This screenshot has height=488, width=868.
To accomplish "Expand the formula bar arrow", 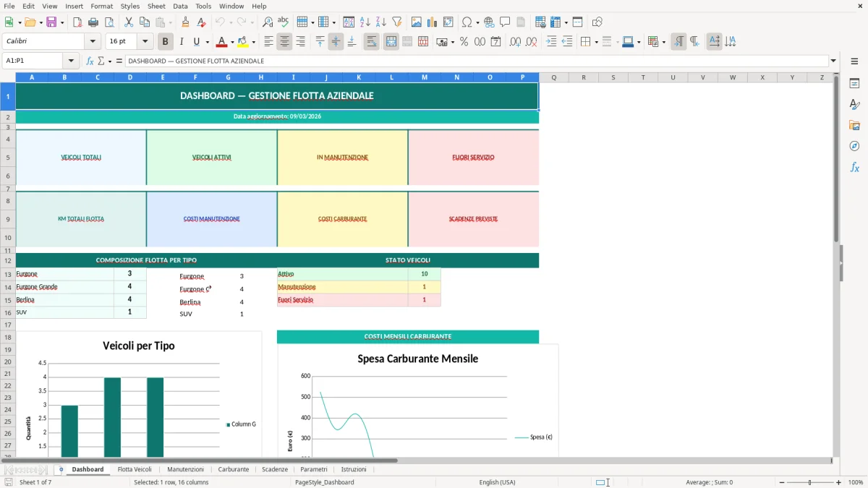I will pos(833,61).
